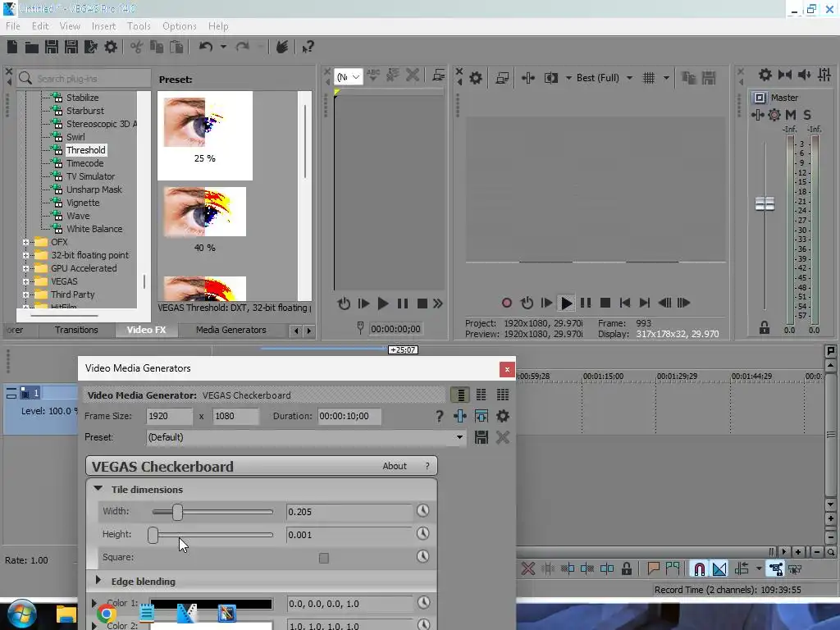Delete the generator preset
This screenshot has height=630, width=840.
click(503, 438)
